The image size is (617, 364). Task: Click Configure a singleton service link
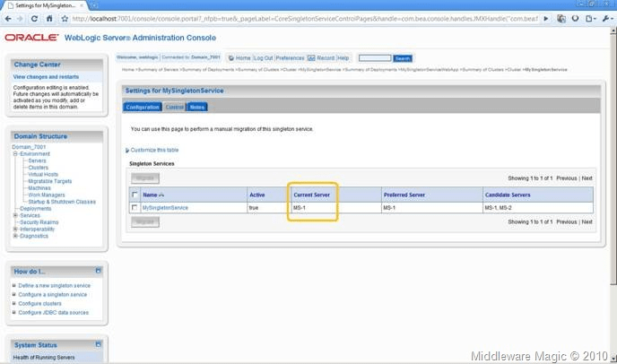pyautogui.click(x=53, y=294)
